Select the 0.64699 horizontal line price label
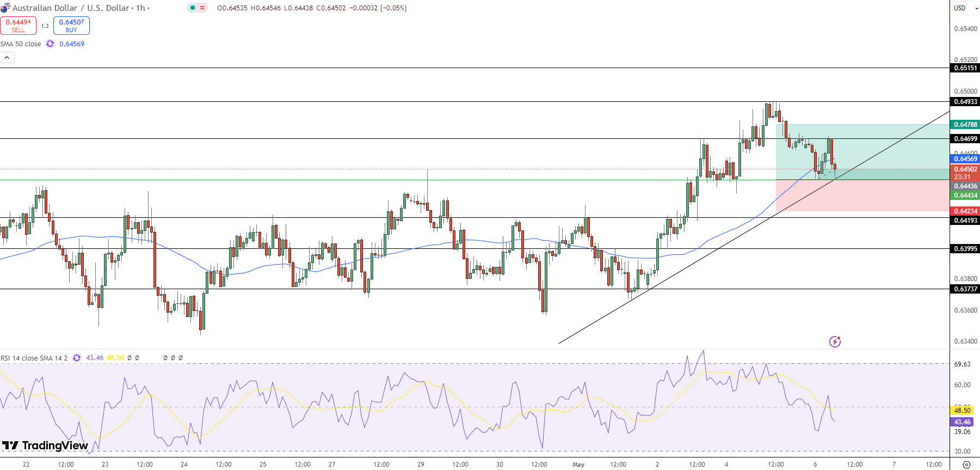Viewport: 980px width, 470px height. pos(965,139)
